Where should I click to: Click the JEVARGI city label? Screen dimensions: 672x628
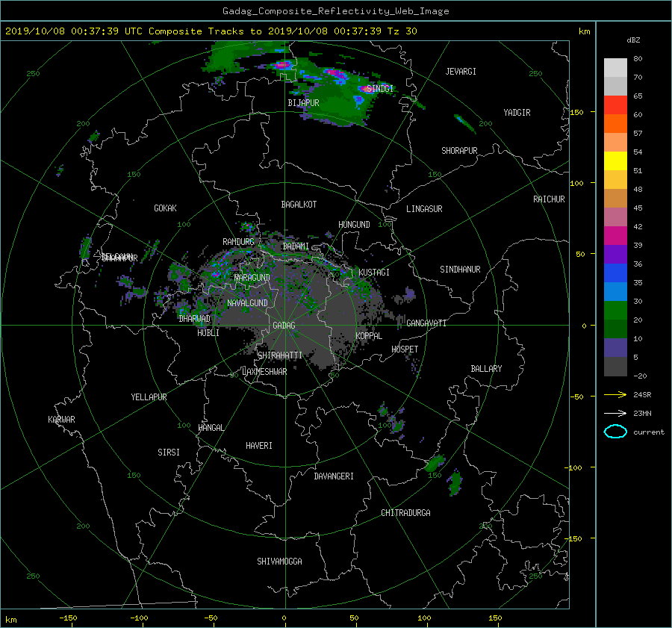pyautogui.click(x=461, y=72)
